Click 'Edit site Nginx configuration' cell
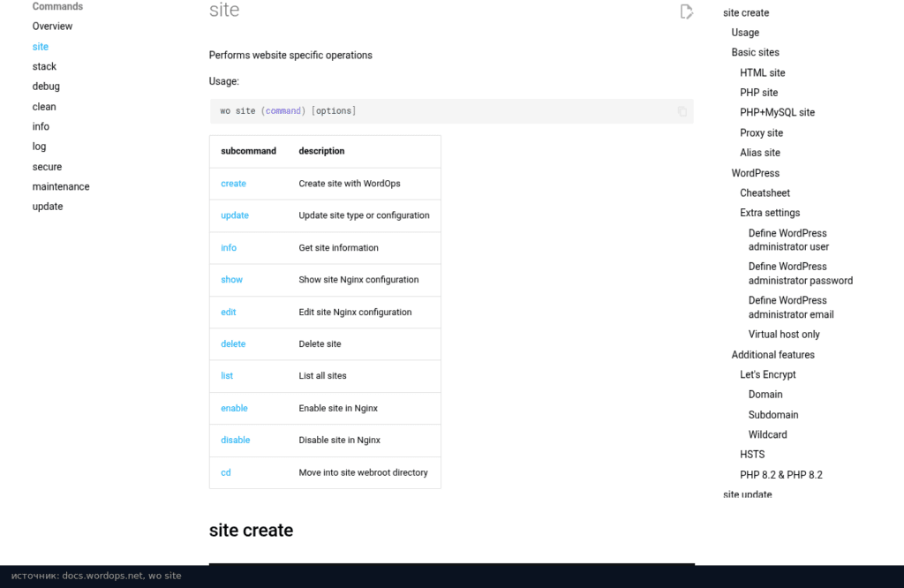The height and width of the screenshot is (588, 904). point(355,312)
